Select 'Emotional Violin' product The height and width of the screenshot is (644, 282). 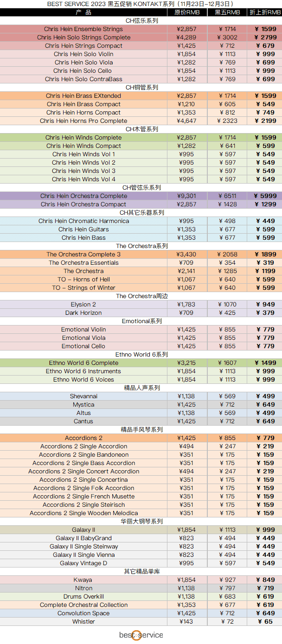click(x=83, y=330)
